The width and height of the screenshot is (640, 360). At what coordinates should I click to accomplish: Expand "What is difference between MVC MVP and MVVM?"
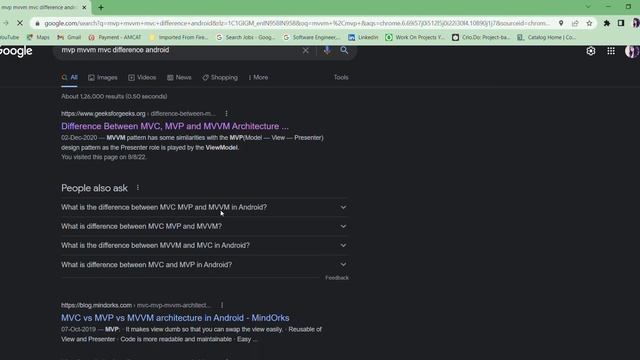point(204,226)
